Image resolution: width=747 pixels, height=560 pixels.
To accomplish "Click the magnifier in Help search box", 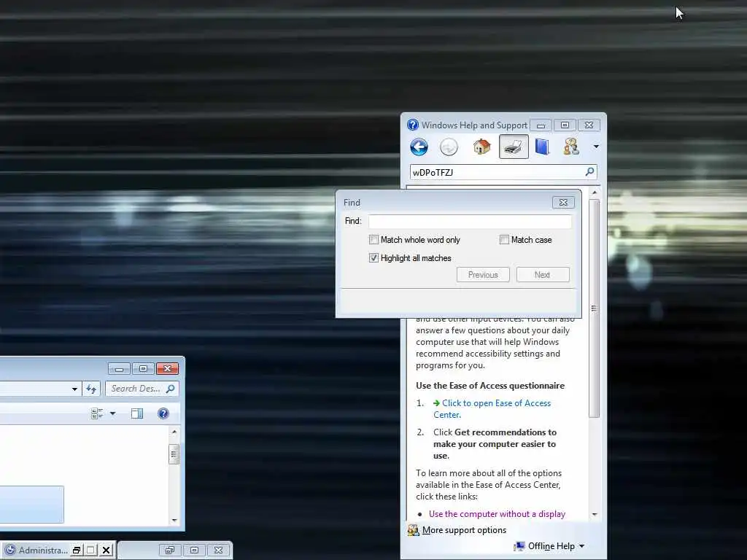I will [x=589, y=172].
